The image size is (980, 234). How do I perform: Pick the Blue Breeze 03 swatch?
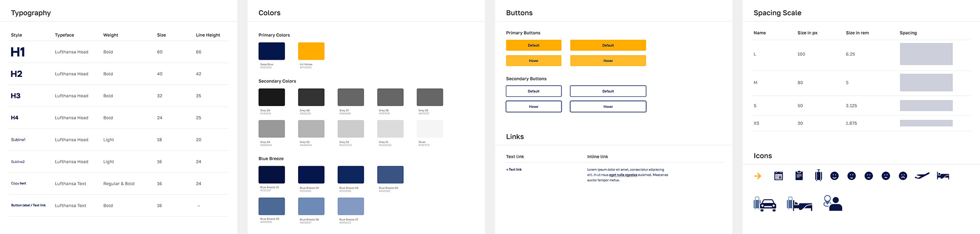point(351,174)
